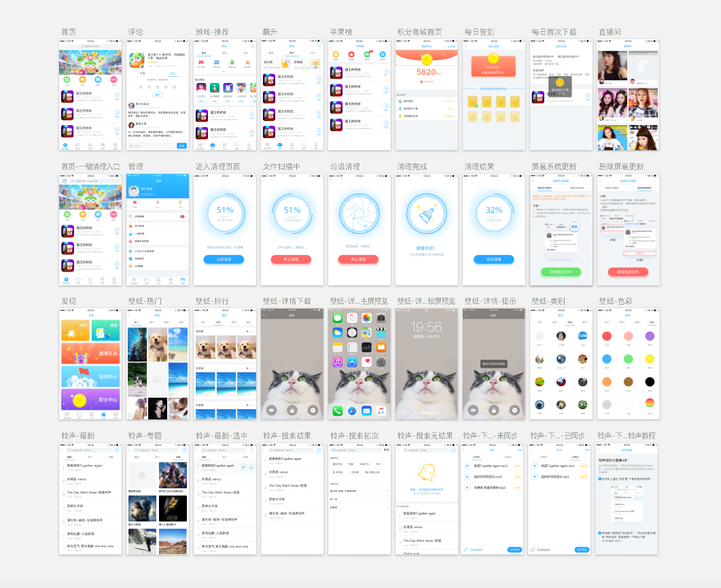
Task: Tap the Phone dock icon in the home screen preview
Action: (x=338, y=411)
